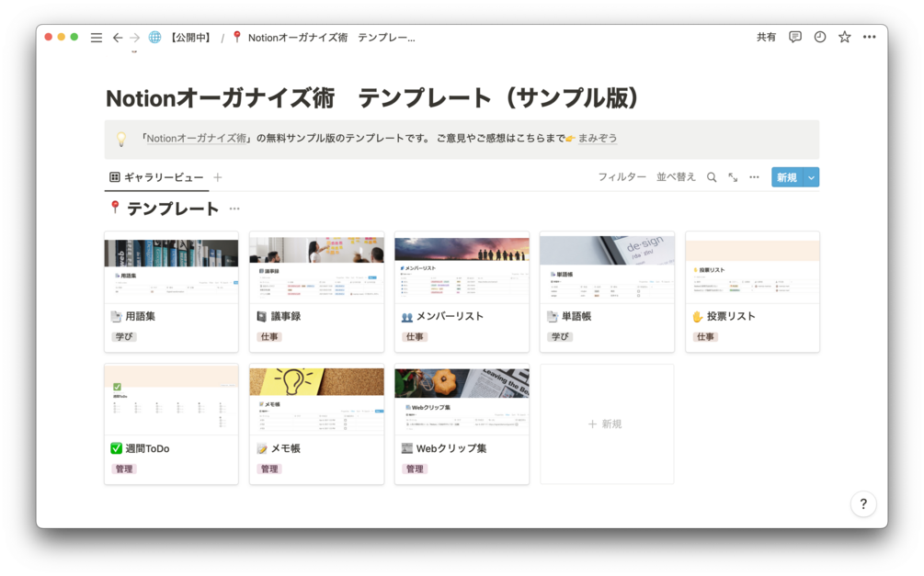Click the 学び tag on 単語帳
Screen dimensions: 924x576
[x=560, y=337]
